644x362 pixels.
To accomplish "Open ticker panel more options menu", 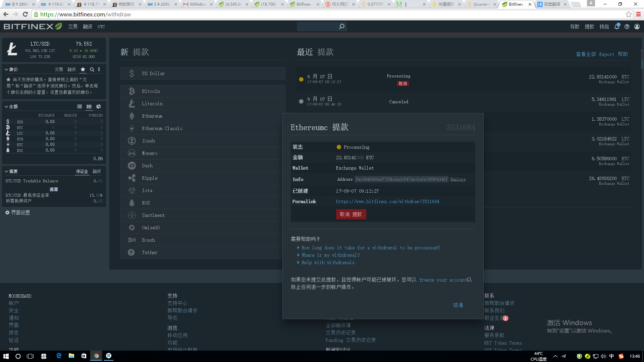I will coord(99,69).
